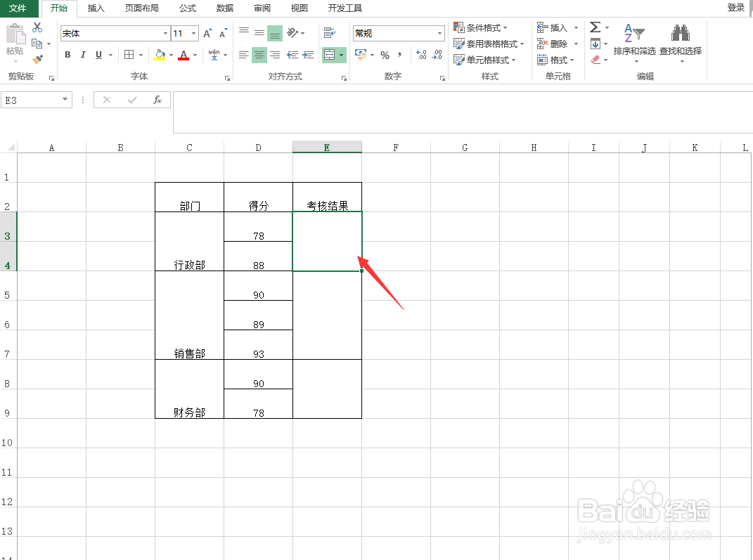Open the 对齐方式 dialog launcher
The image size is (753, 560).
point(344,78)
